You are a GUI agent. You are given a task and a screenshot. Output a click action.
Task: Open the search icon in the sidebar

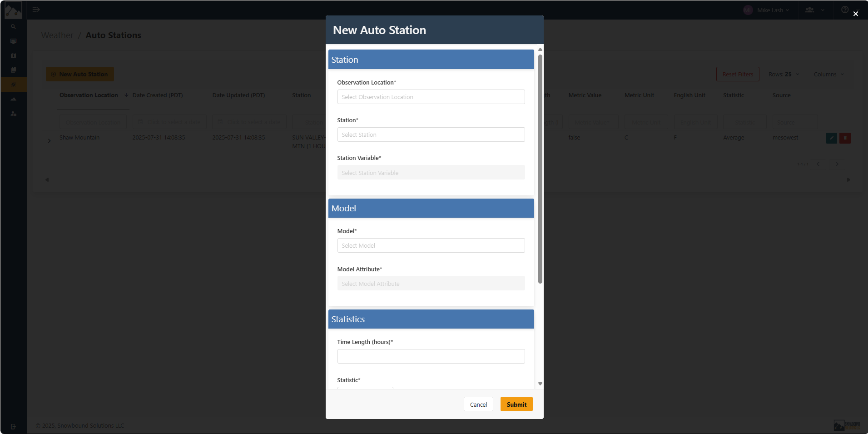click(x=13, y=27)
